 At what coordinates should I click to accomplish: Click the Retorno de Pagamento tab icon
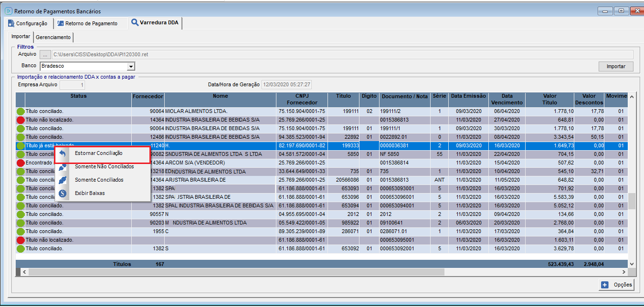click(x=60, y=23)
